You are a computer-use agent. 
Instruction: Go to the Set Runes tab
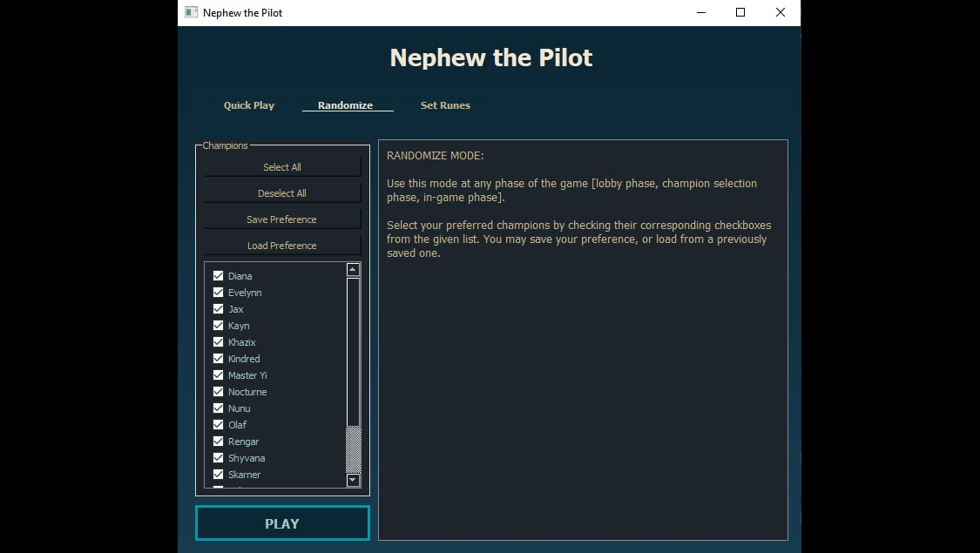[445, 105]
